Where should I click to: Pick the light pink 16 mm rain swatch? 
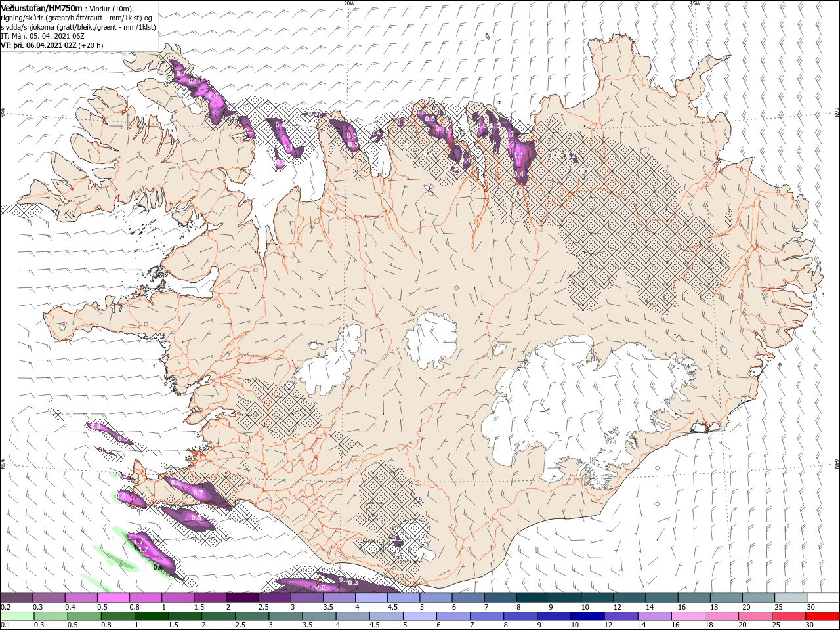point(688,616)
